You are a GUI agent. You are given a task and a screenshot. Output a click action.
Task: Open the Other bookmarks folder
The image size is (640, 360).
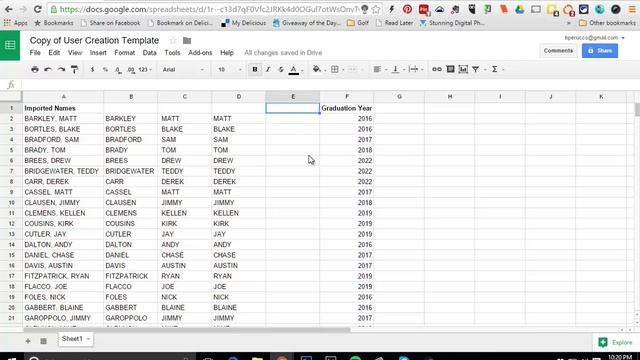click(x=607, y=23)
